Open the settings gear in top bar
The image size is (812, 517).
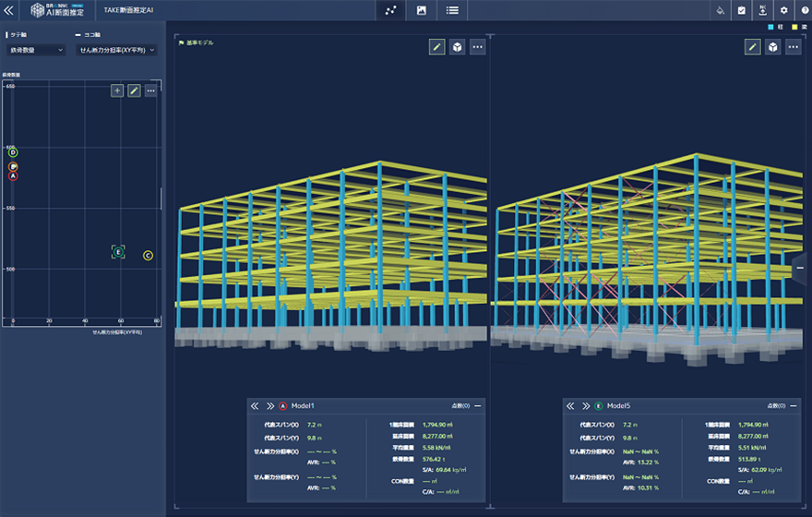pyautogui.click(x=783, y=10)
